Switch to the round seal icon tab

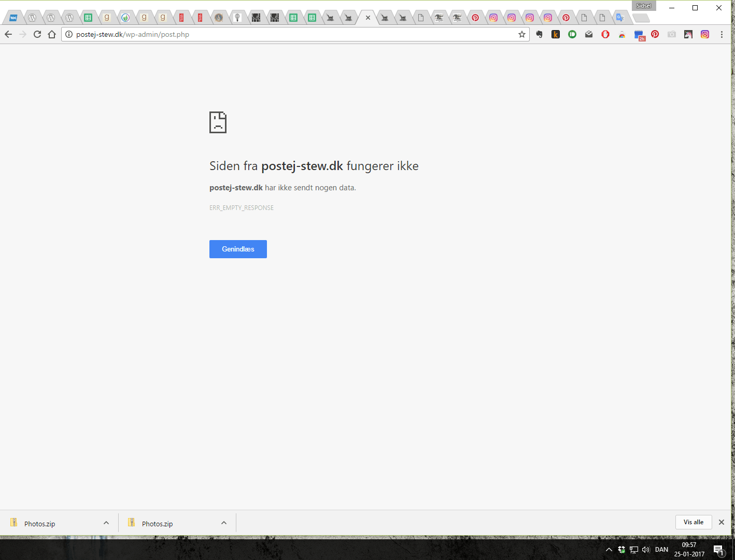tap(219, 18)
